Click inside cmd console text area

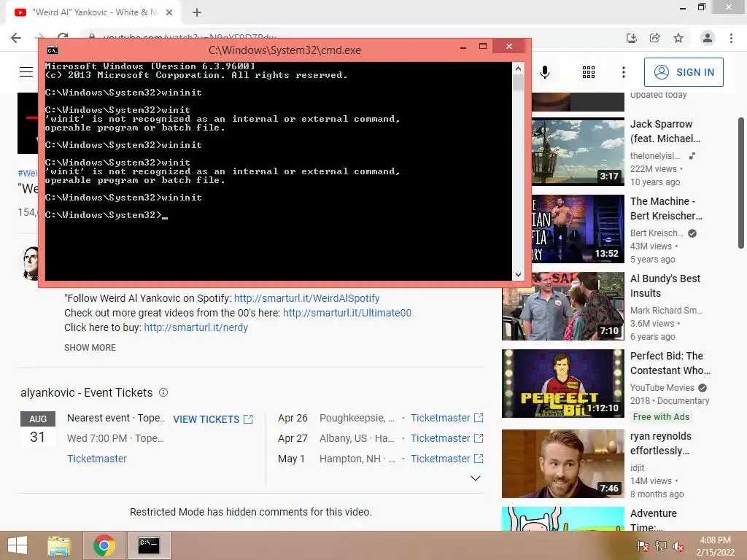pyautogui.click(x=279, y=171)
